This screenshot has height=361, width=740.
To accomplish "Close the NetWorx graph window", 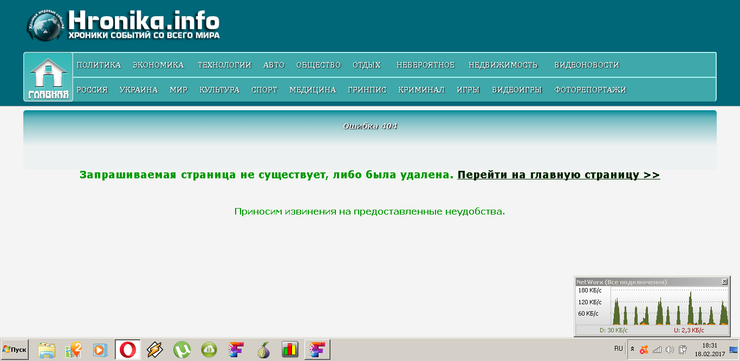I will pos(724,282).
